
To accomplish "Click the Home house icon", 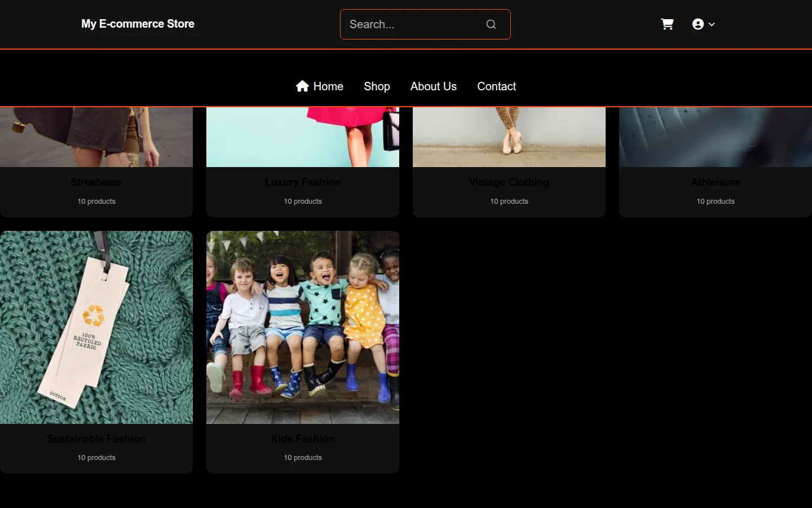I will tap(302, 86).
